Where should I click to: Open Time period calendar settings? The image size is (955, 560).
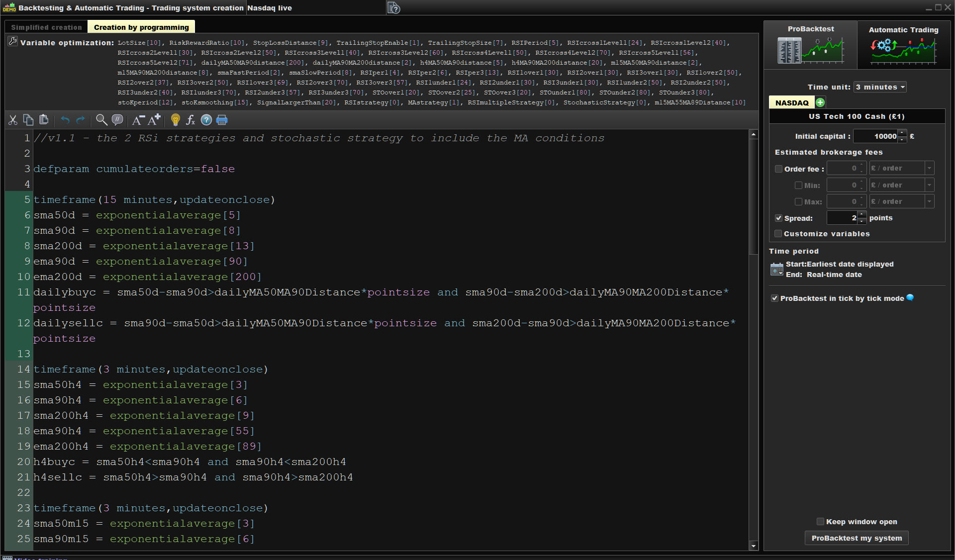coord(776,270)
